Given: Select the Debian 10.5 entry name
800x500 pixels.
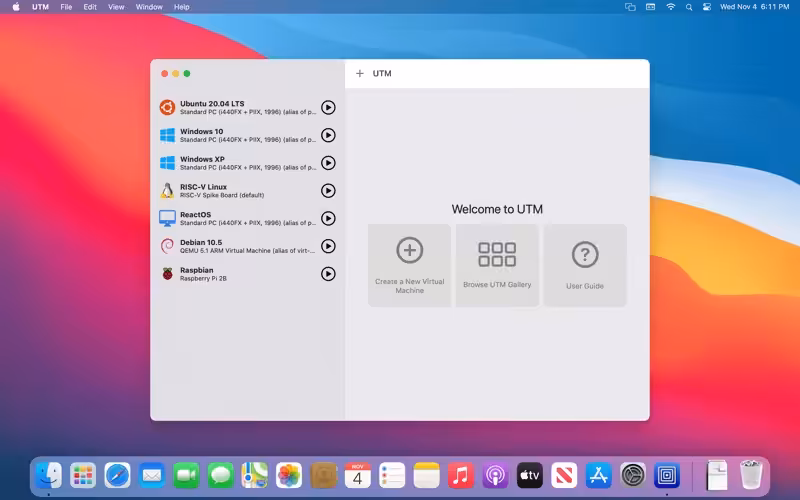Looking at the screenshot, I should [x=201, y=242].
